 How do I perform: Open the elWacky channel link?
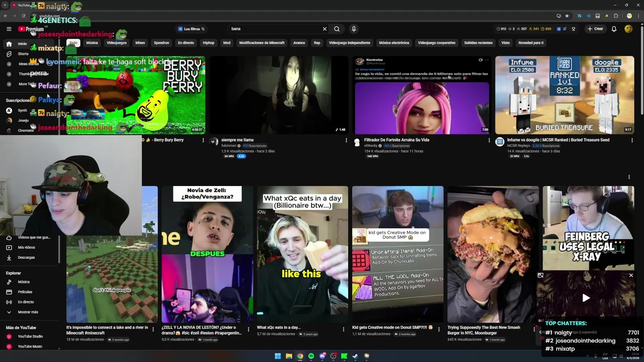coord(370,146)
